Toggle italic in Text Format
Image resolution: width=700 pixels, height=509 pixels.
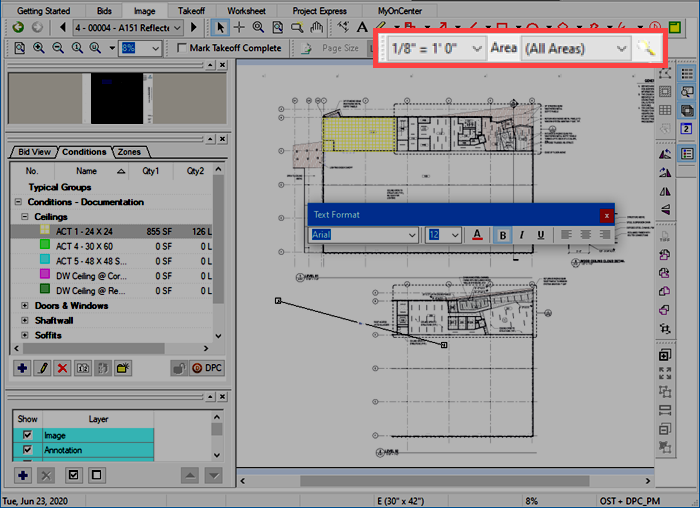click(x=521, y=235)
